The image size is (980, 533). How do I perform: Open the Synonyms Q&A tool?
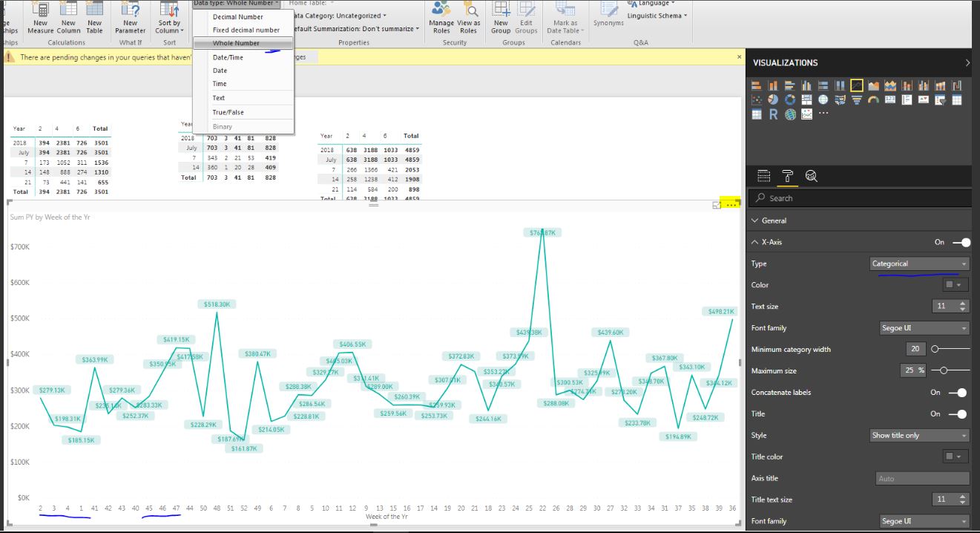608,15
